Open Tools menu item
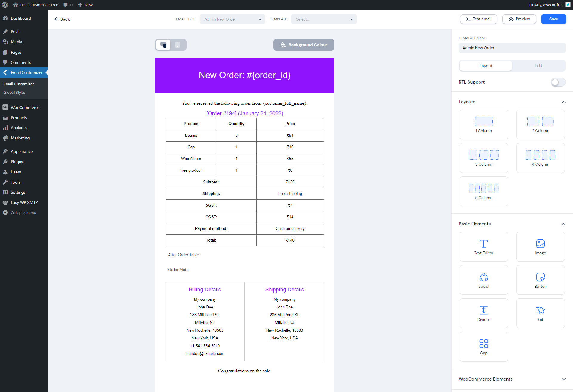 (x=24, y=182)
